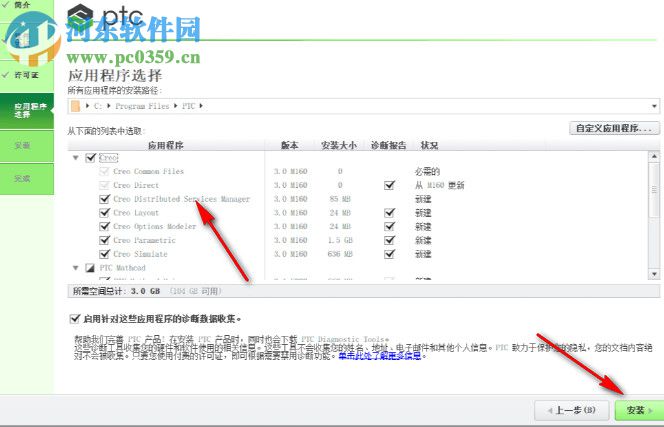Select the Creo Direct row label
Image resolution: width=664 pixels, height=427 pixels.
click(136, 185)
